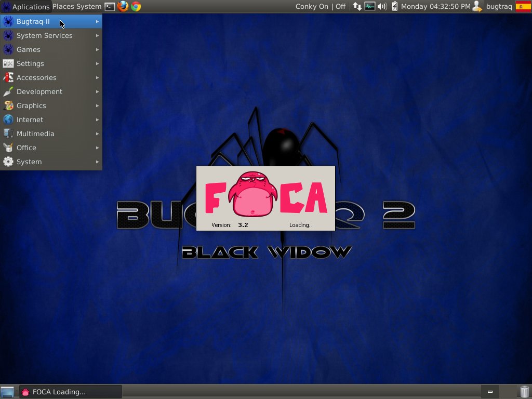This screenshot has height=399, width=532.
Task: Expand the Office submenu arrow
Action: [x=97, y=148]
